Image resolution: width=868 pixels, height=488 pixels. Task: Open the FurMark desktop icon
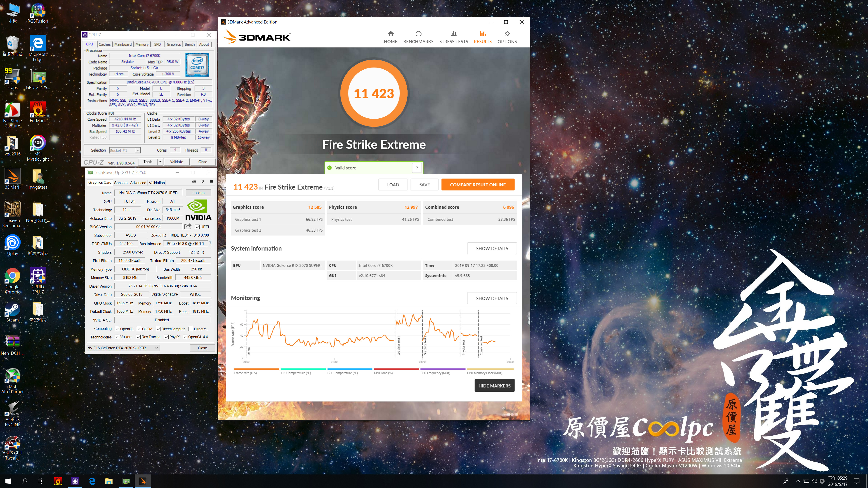point(38,113)
